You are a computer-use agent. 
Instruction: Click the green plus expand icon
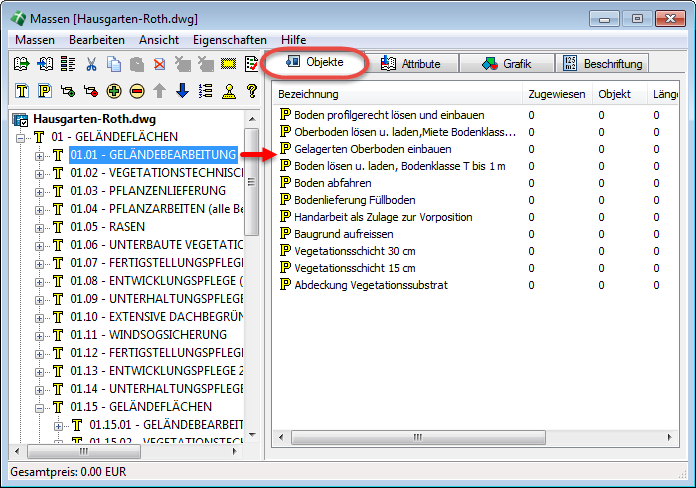click(113, 91)
